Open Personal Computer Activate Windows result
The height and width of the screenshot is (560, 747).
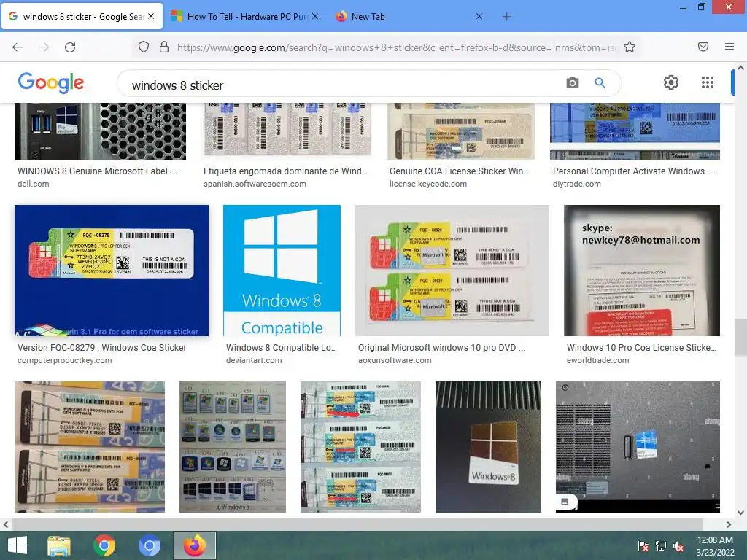pyautogui.click(x=633, y=171)
